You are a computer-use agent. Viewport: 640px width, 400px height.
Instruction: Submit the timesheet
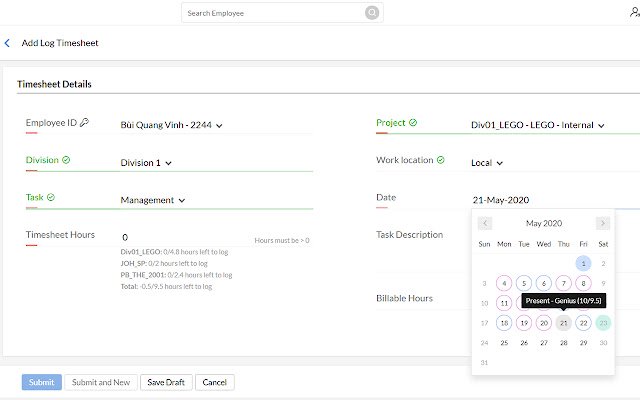[42, 382]
